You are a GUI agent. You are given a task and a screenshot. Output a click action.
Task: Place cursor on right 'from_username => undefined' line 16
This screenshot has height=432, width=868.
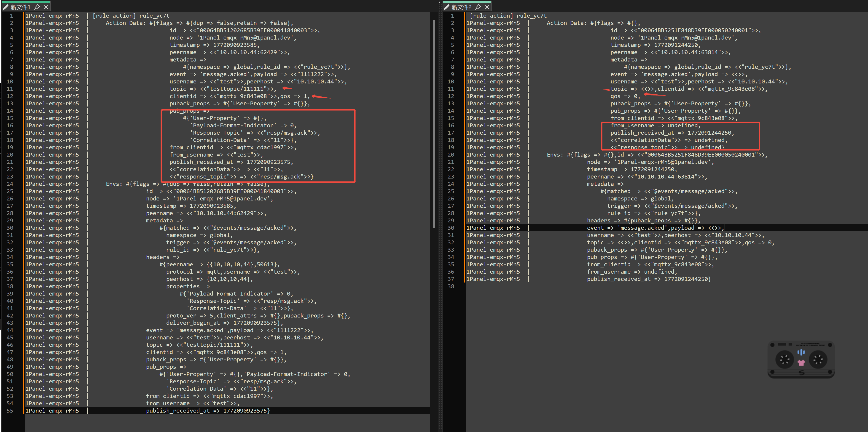(655, 125)
